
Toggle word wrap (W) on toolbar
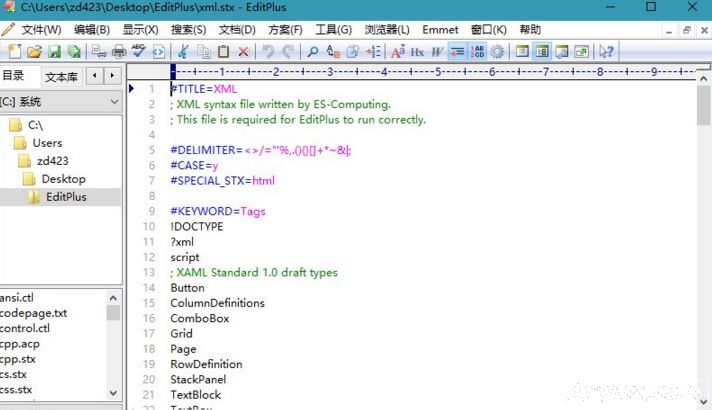[437, 51]
